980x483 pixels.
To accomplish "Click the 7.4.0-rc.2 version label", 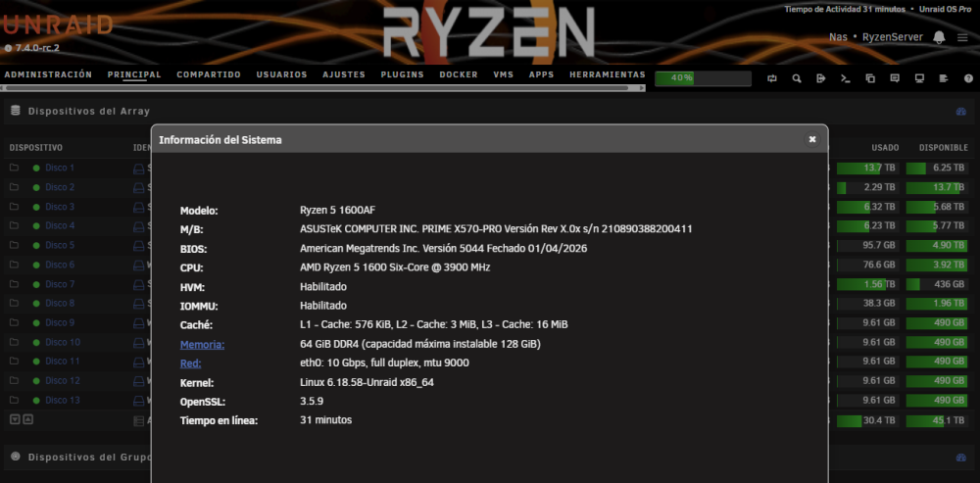I will click(35, 48).
